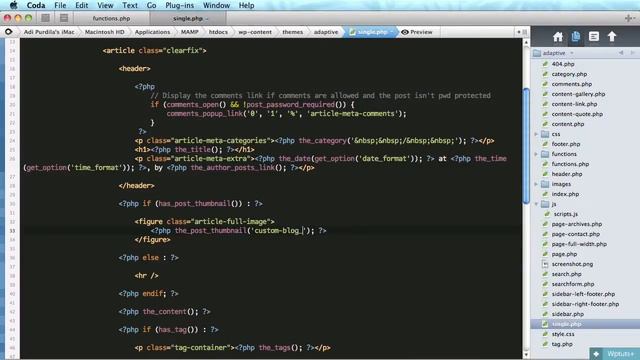Open the Help menu

click(247, 5)
